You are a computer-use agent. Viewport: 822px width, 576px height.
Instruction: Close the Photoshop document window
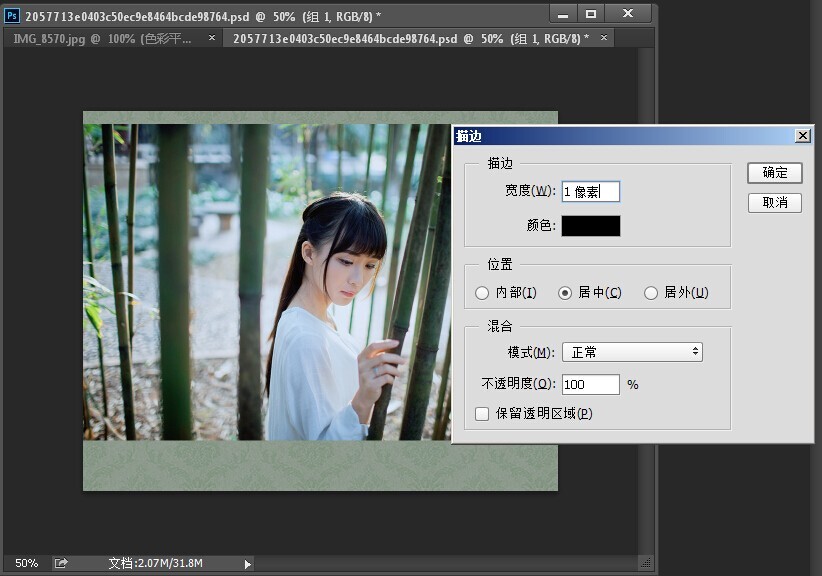pos(628,14)
